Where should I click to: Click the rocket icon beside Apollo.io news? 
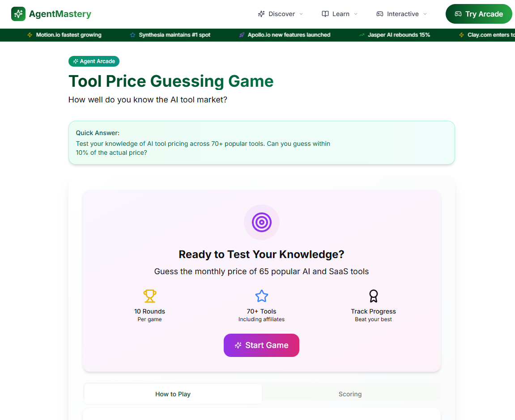242,35
